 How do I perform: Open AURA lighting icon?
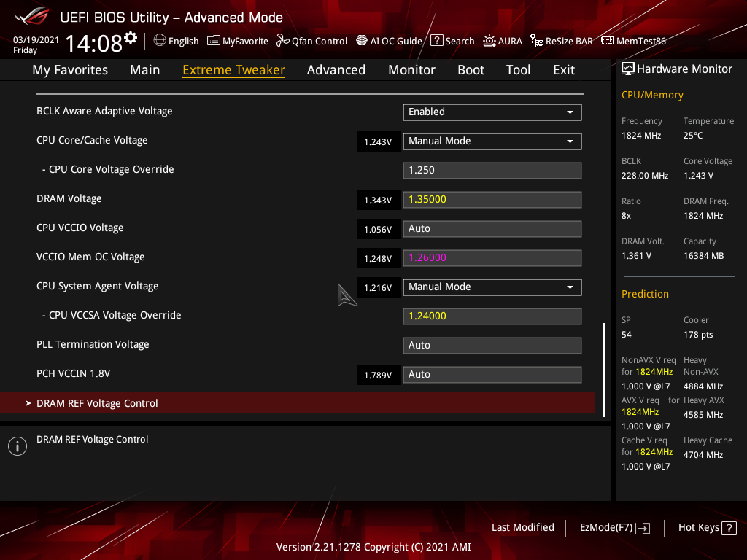pos(489,41)
